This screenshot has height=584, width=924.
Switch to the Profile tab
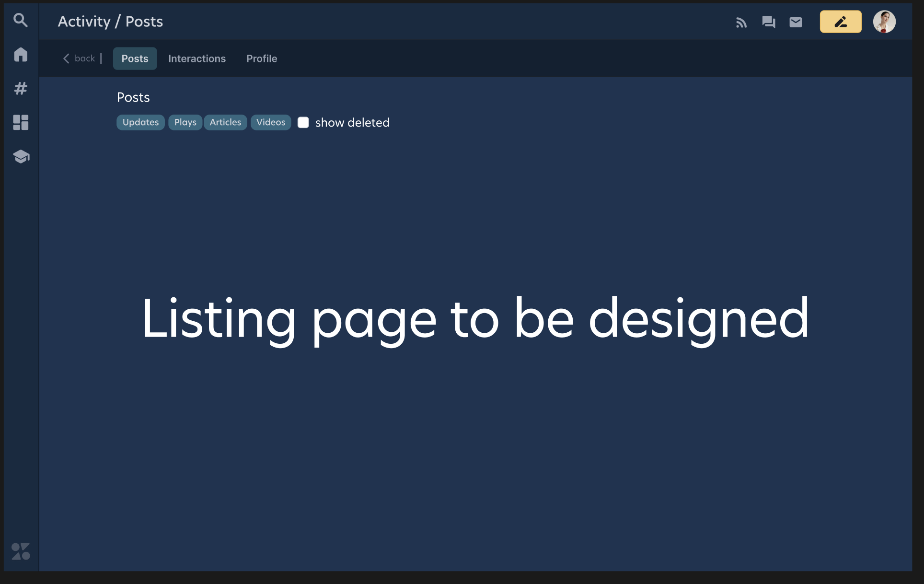tap(262, 58)
